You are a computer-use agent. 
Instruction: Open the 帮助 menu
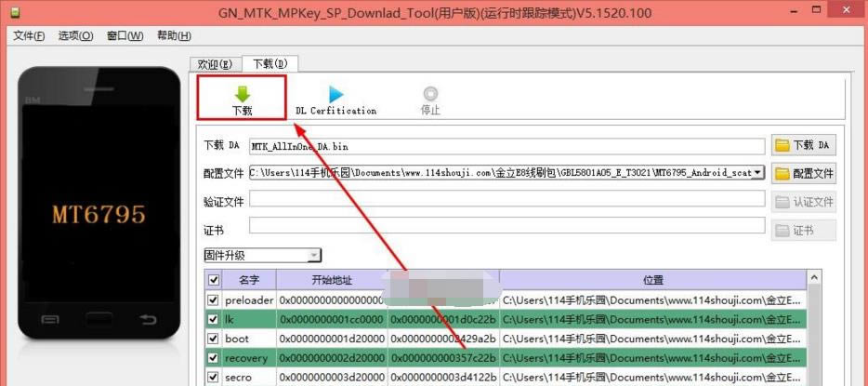point(174,36)
